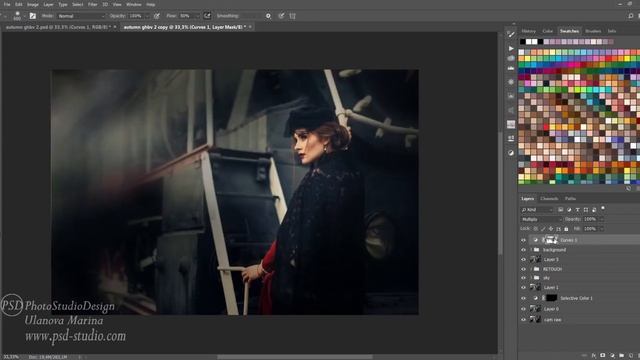This screenshot has height=360, width=640.
Task: Toggle the brush settings panel icon
Action: (33, 16)
